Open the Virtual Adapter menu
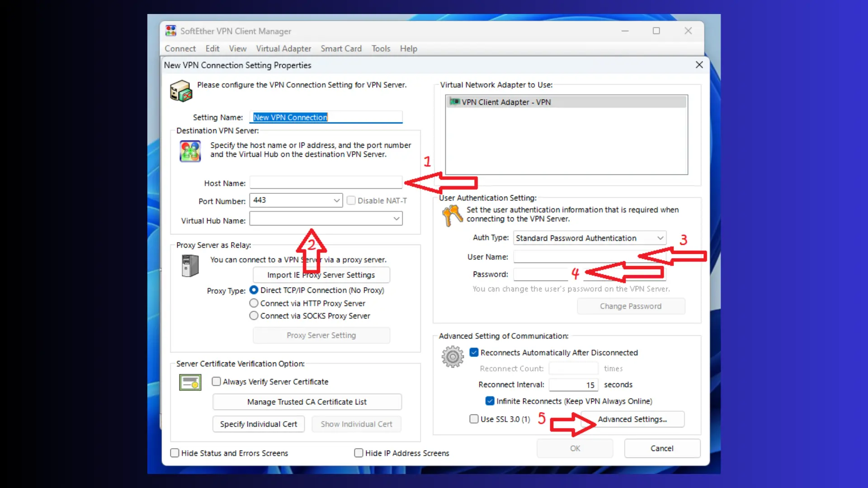This screenshot has width=868, height=488. [x=283, y=48]
